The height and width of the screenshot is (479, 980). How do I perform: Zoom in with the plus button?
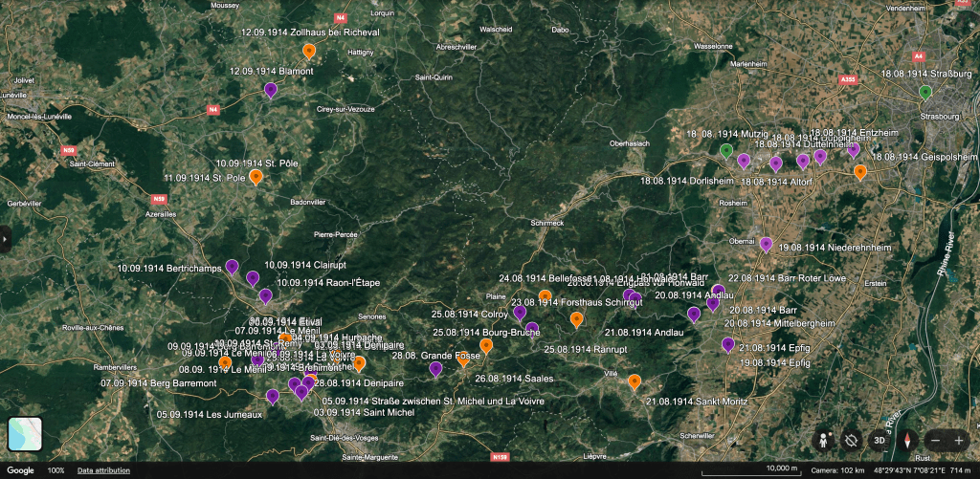click(x=959, y=440)
